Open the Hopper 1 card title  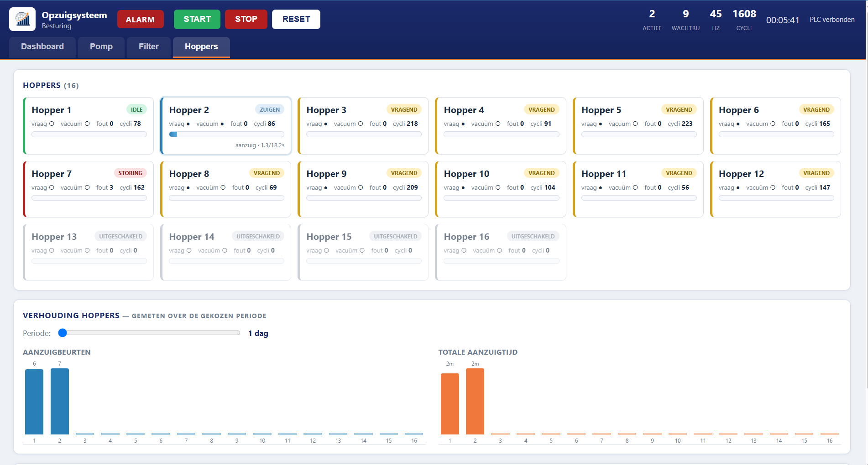[x=52, y=110]
